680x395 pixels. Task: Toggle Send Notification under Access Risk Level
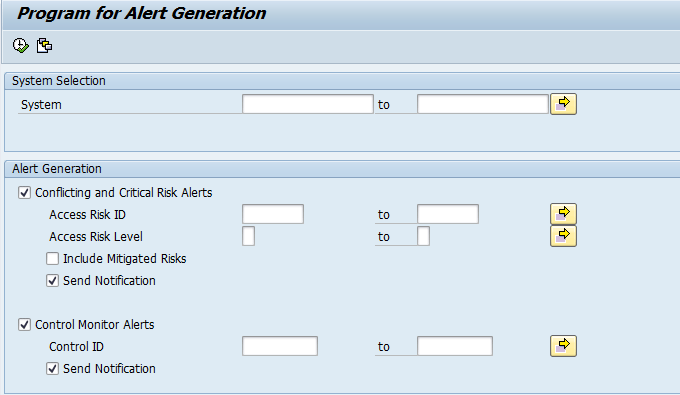point(52,281)
